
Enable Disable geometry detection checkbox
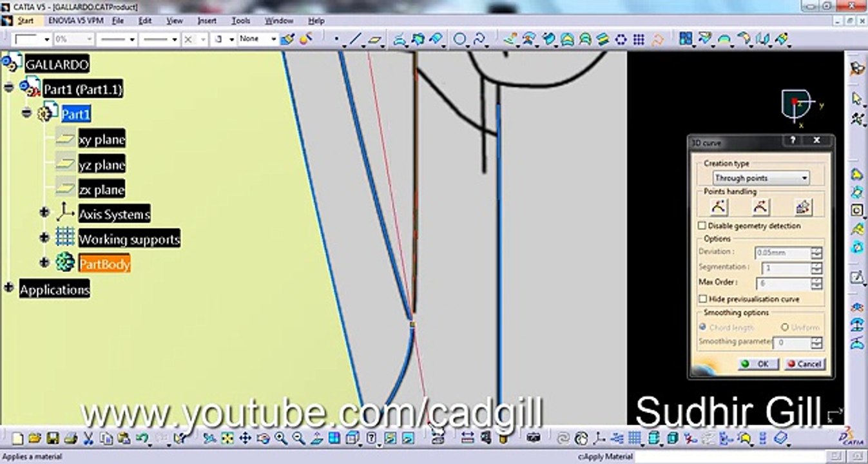coord(702,226)
